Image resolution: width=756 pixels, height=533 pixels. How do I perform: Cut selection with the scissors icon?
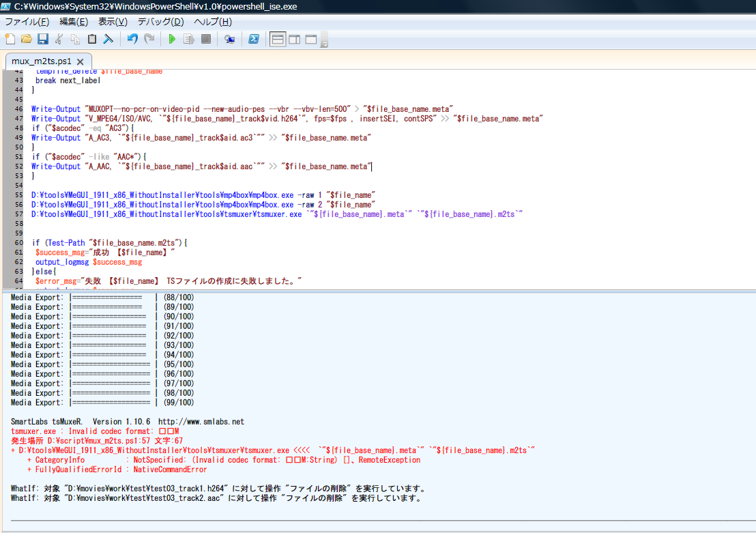59,39
